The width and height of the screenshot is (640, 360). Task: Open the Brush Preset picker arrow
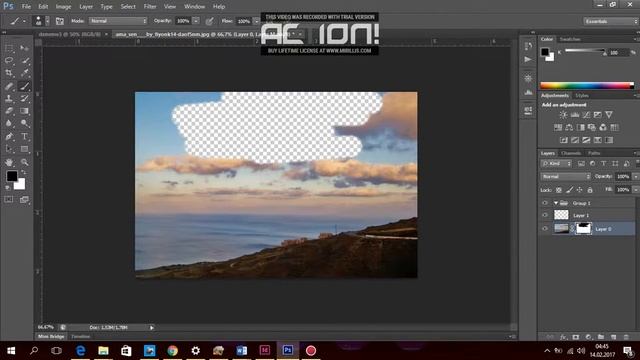pyautogui.click(x=47, y=21)
